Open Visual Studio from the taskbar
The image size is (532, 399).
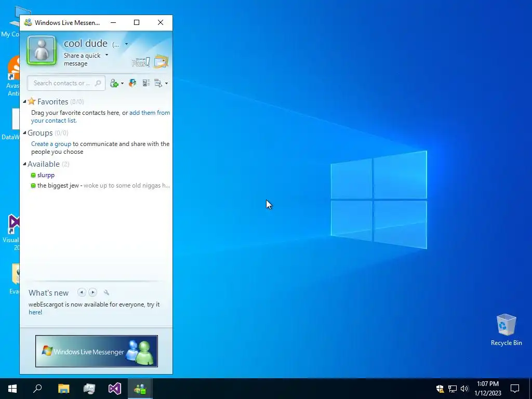pyautogui.click(x=115, y=389)
